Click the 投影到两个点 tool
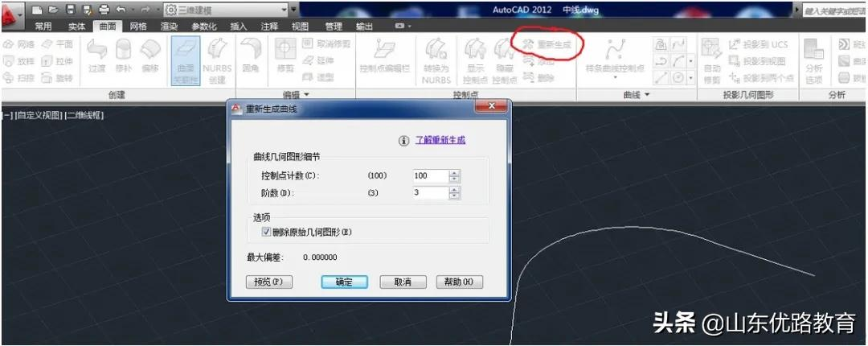868x346 pixels. [x=762, y=78]
